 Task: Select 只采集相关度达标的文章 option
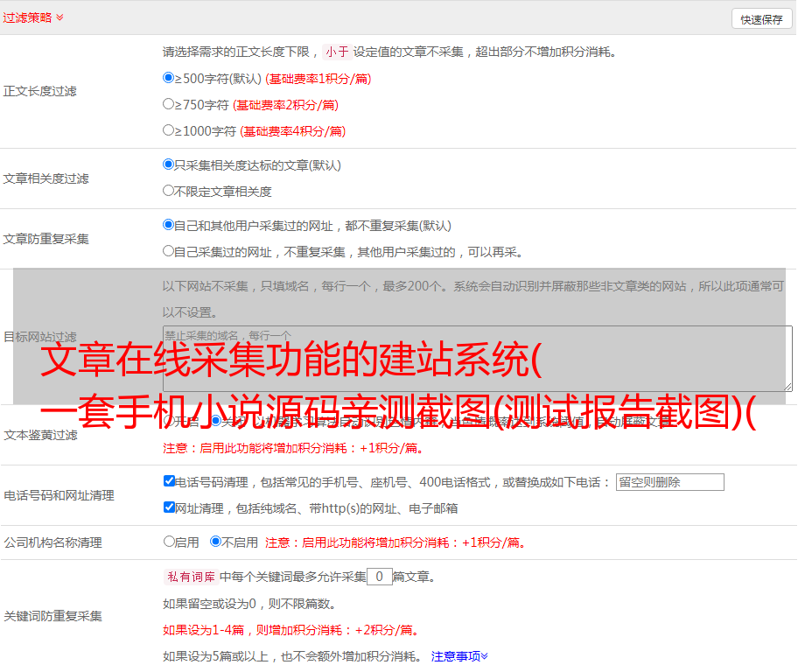(x=169, y=164)
